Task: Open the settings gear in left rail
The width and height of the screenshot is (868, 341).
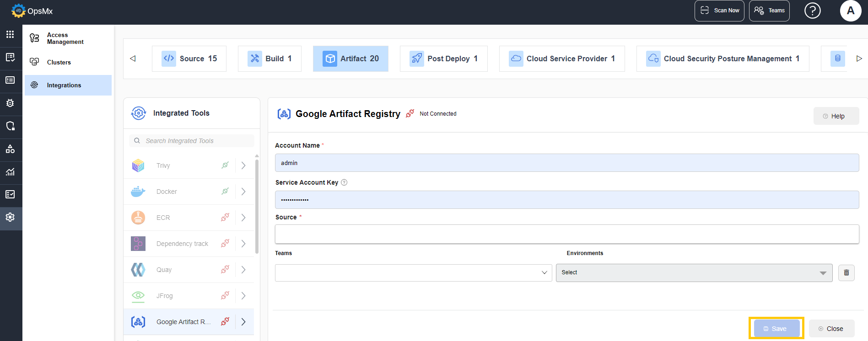Action: [10, 217]
